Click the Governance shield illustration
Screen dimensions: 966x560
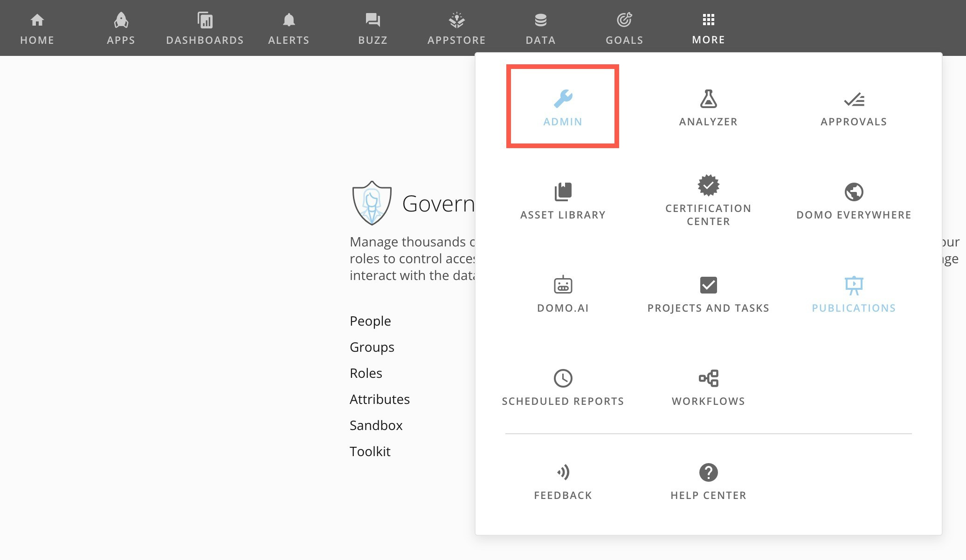click(372, 203)
